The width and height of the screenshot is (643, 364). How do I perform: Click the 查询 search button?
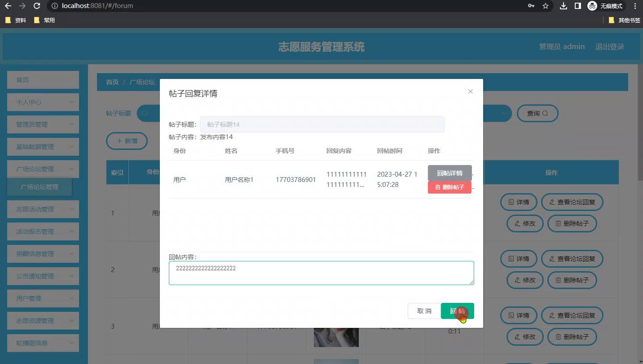tap(537, 113)
